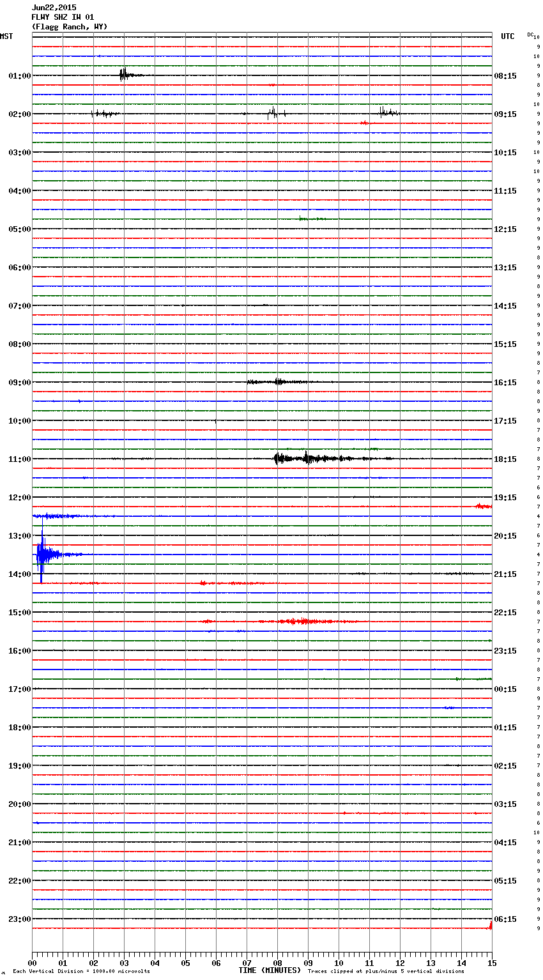Select the '15:00' MST time label
Image resolution: width=543 pixels, height=980 pixels.
[20, 613]
